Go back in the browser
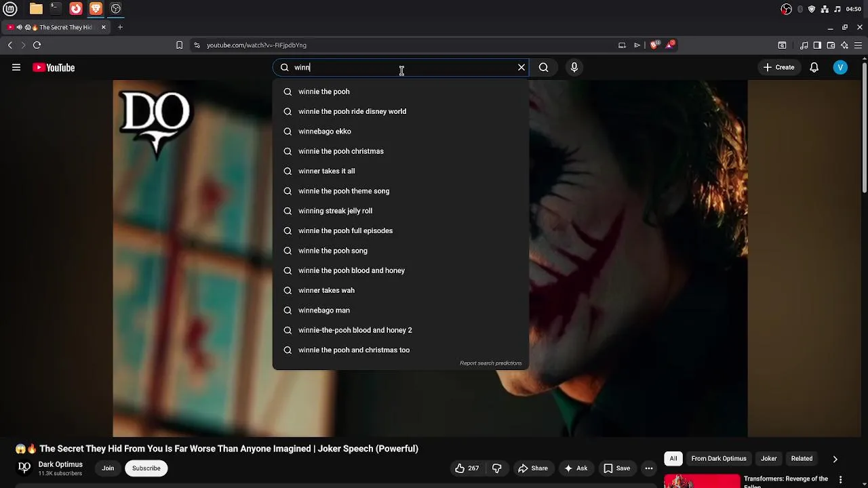 tap(9, 45)
